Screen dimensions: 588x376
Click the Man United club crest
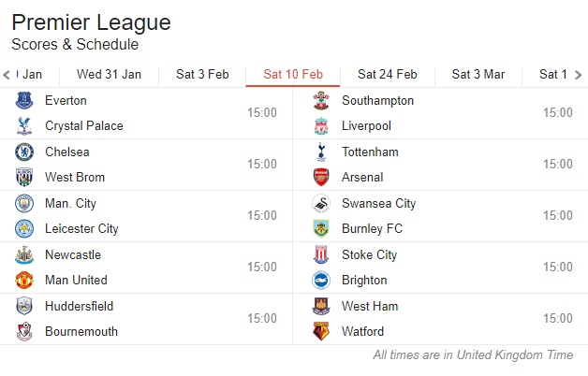[x=24, y=280]
